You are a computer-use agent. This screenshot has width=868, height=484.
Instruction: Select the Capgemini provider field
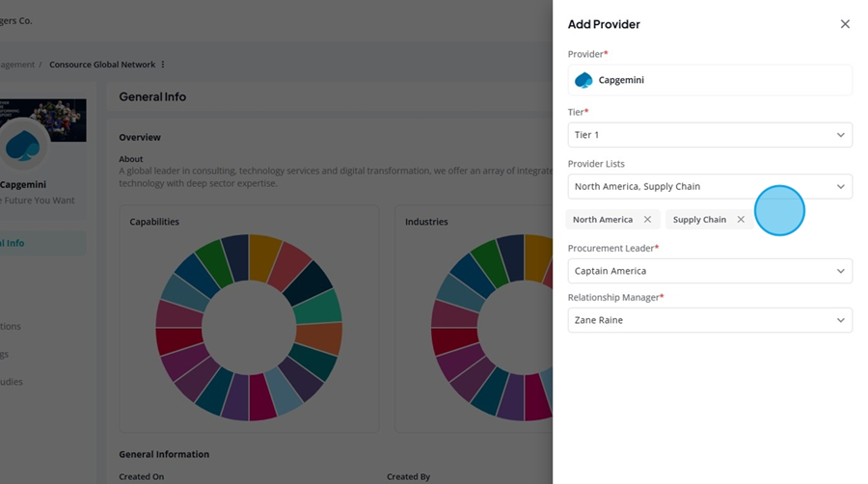point(710,80)
